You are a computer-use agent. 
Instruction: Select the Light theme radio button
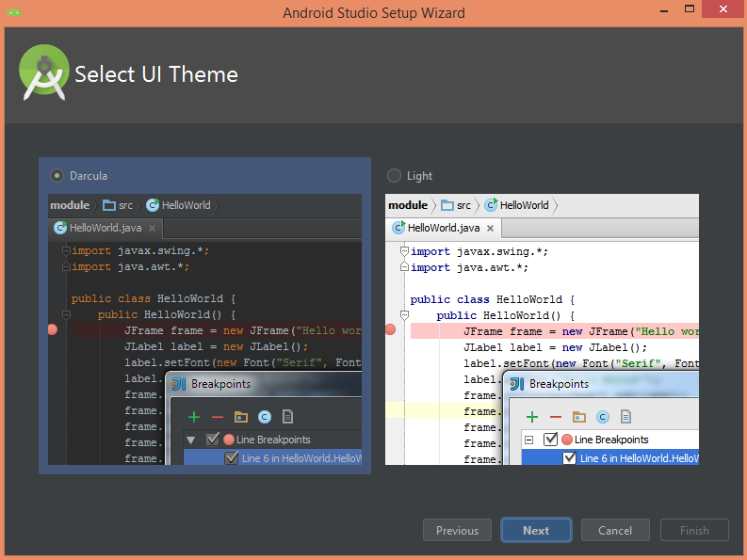coord(394,176)
